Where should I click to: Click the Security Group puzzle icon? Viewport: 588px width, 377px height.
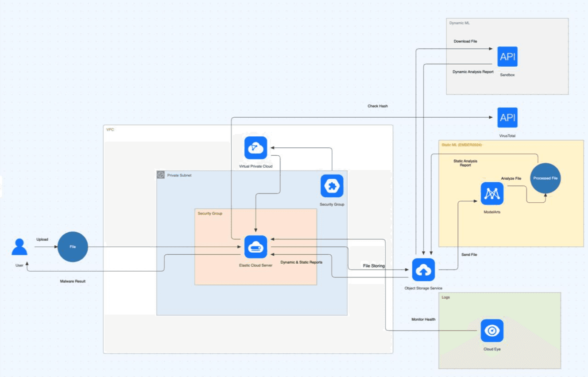pos(332,186)
